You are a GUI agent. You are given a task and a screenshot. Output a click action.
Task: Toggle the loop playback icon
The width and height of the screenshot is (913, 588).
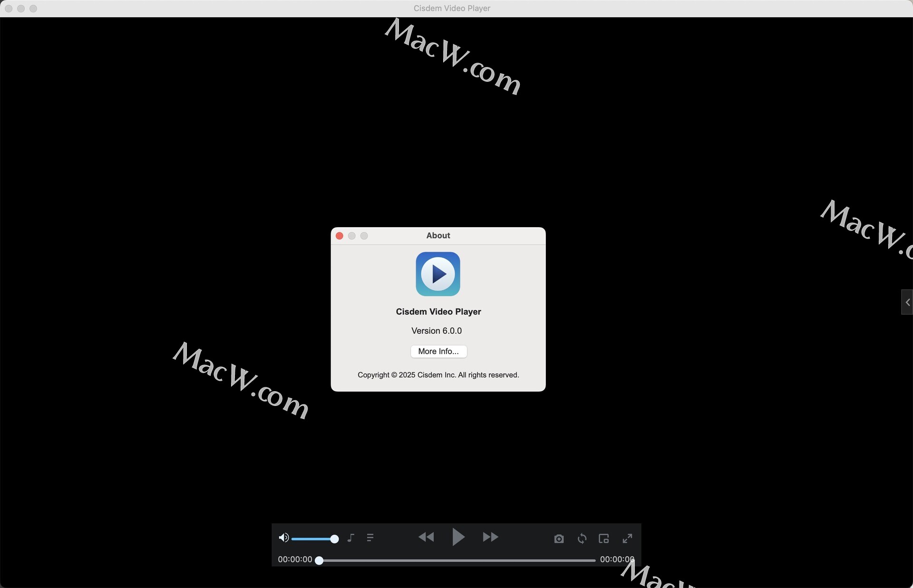pyautogui.click(x=582, y=539)
